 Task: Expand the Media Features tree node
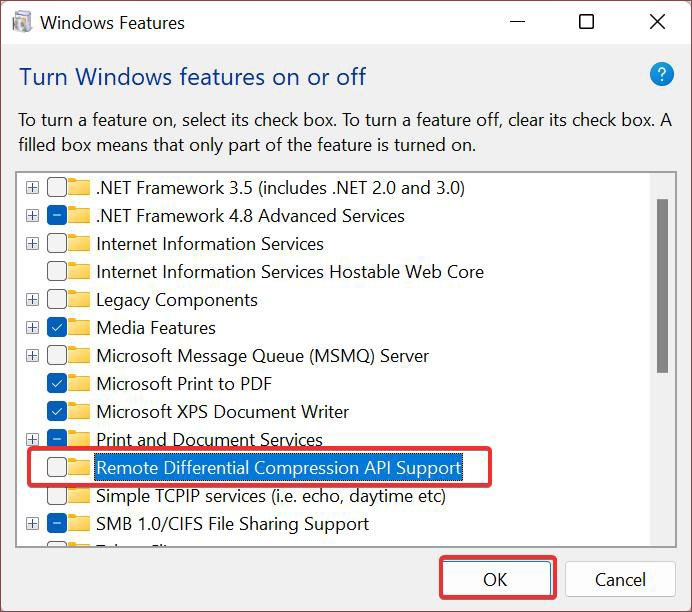pyautogui.click(x=32, y=327)
